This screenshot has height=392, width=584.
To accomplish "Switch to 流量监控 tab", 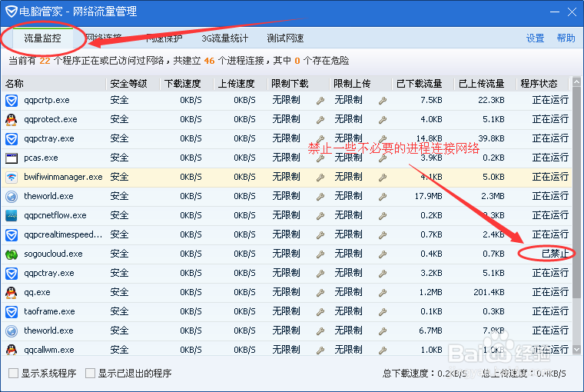I will pos(43,38).
